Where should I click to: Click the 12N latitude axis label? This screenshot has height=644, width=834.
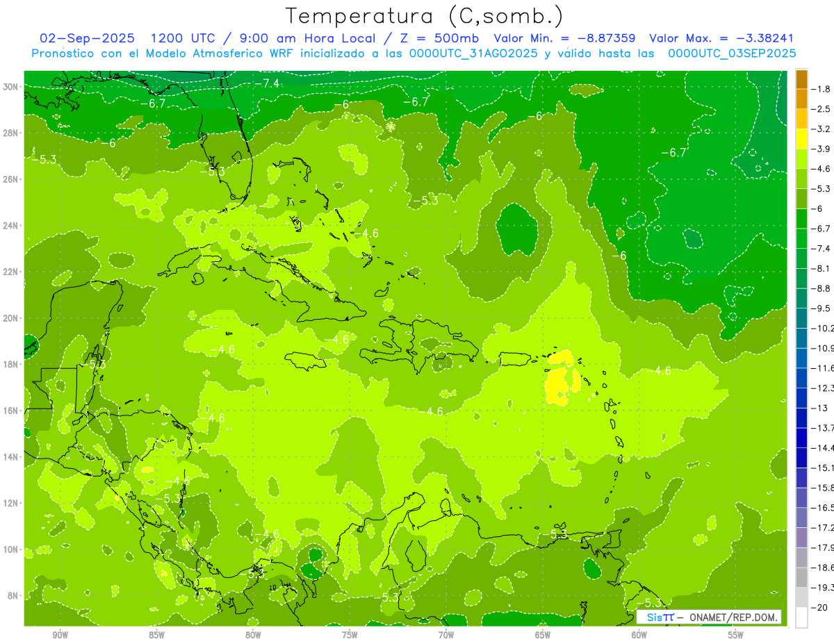[x=10, y=503]
